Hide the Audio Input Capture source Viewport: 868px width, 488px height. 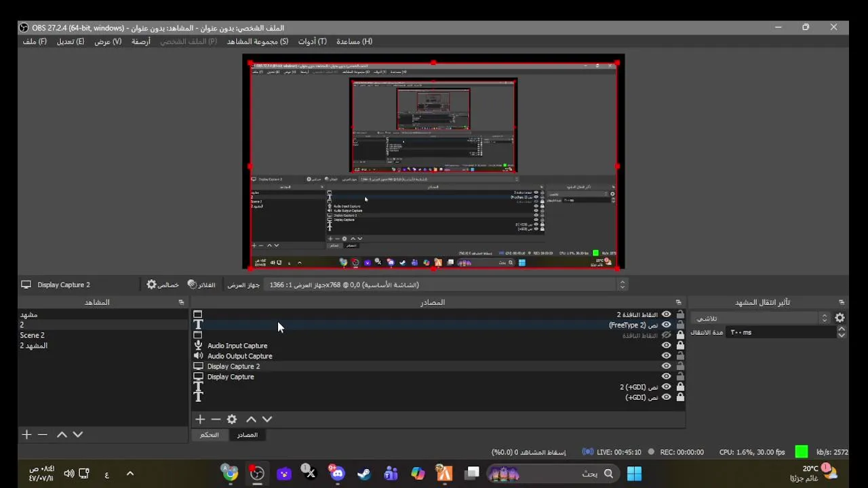667,346
